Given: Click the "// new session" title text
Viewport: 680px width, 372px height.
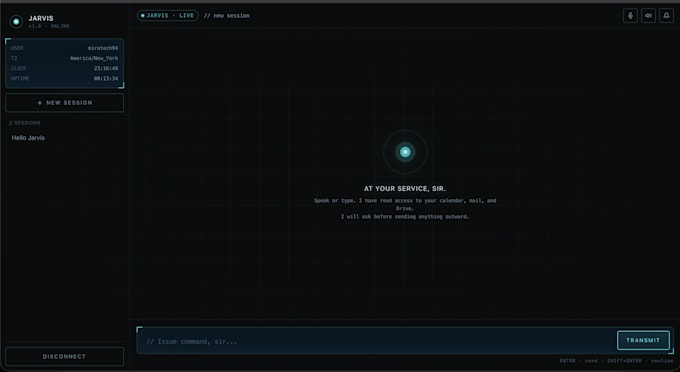Looking at the screenshot, I should 227,16.
